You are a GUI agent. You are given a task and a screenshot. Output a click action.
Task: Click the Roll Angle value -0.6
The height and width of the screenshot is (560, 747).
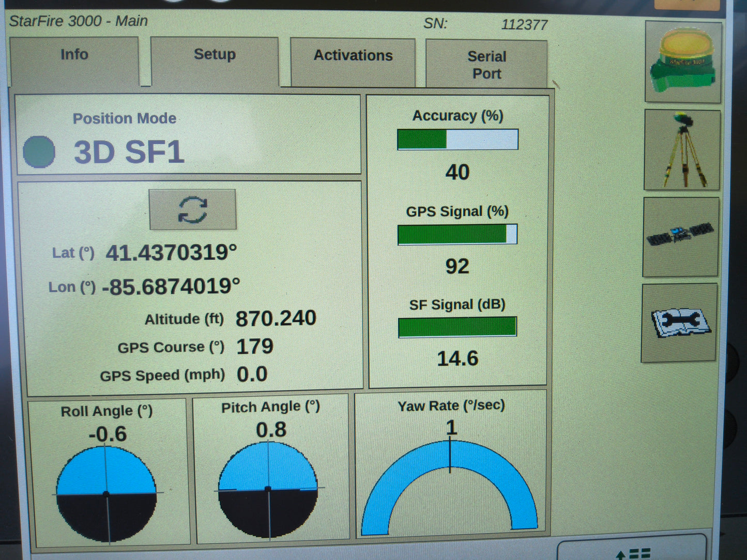[x=108, y=434]
